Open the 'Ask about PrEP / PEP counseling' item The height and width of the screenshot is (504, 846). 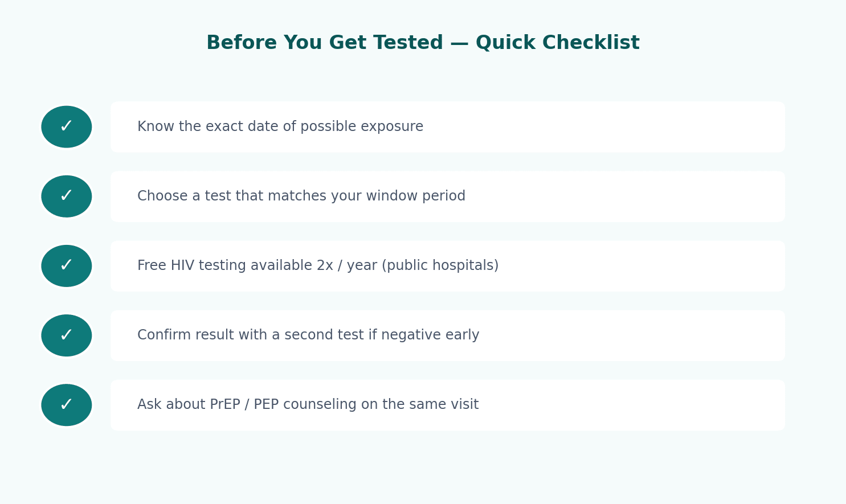point(448,405)
